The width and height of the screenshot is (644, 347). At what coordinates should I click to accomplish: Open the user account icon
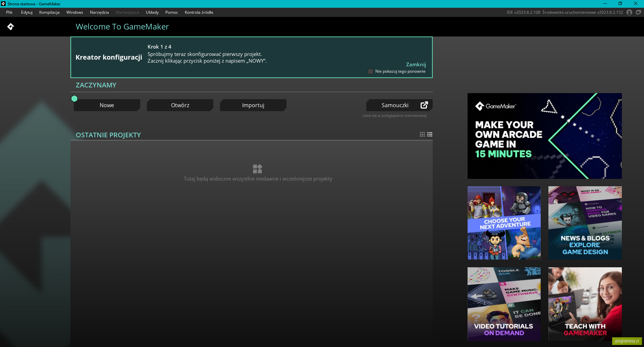coord(629,12)
